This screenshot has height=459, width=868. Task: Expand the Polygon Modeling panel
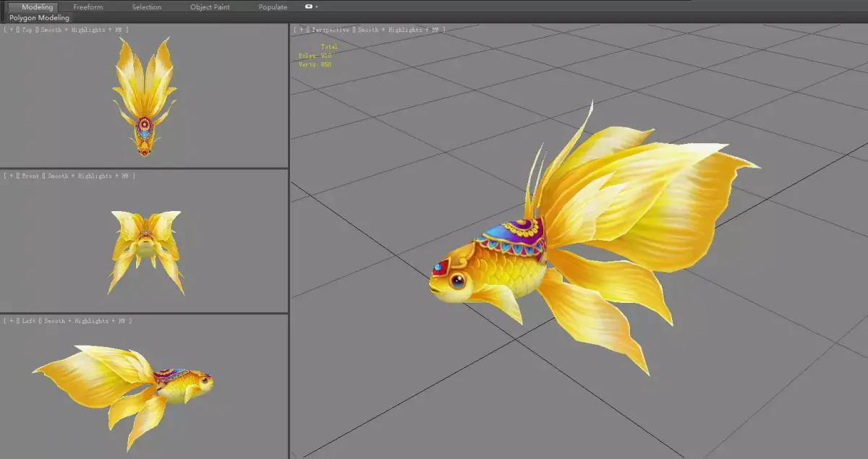[x=39, y=17]
